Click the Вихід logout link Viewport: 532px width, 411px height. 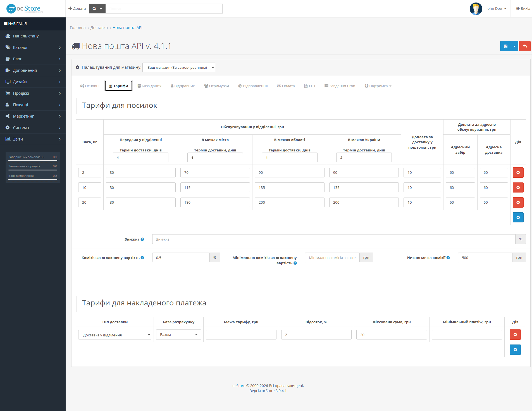[523, 9]
